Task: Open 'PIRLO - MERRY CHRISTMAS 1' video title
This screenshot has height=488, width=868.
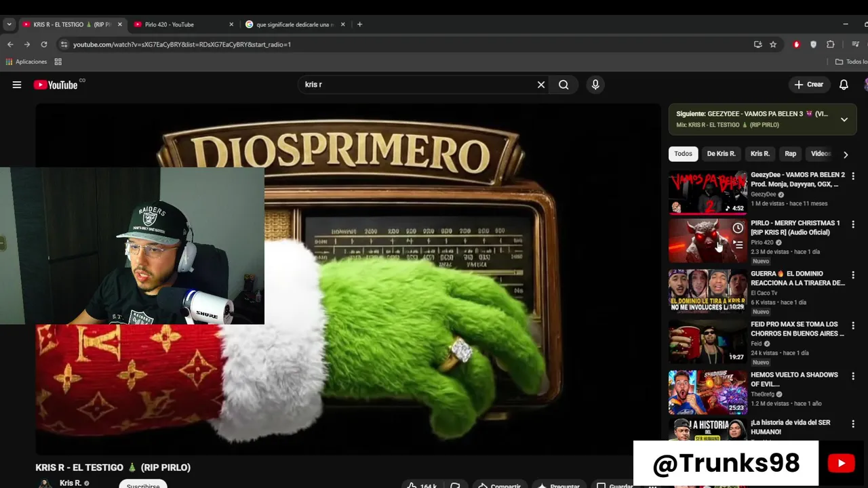Action: [795, 228]
